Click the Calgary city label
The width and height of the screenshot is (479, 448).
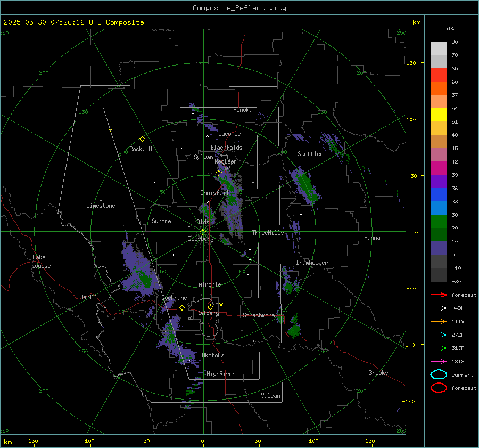208,313
